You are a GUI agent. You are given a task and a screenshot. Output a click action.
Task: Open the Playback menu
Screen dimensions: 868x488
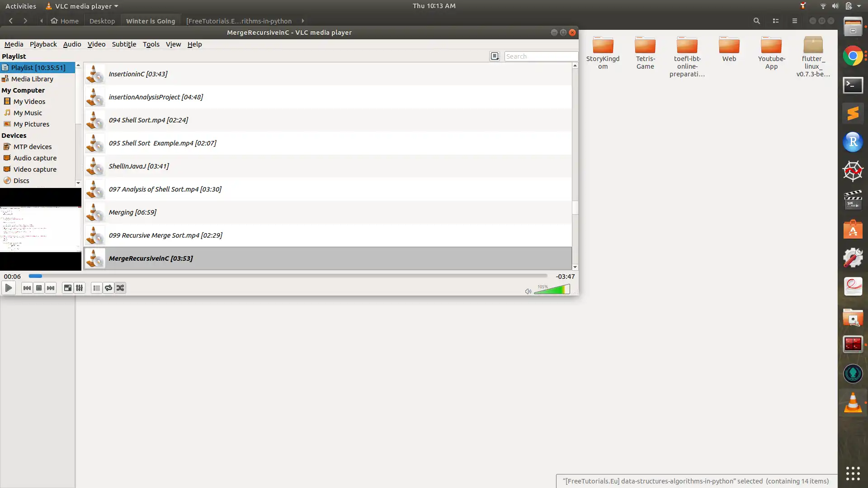pyautogui.click(x=43, y=44)
